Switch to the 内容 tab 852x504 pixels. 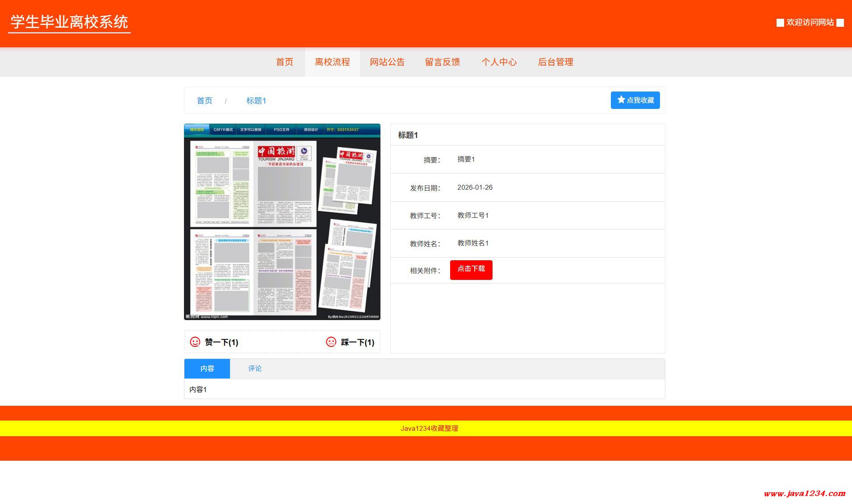[x=207, y=369]
